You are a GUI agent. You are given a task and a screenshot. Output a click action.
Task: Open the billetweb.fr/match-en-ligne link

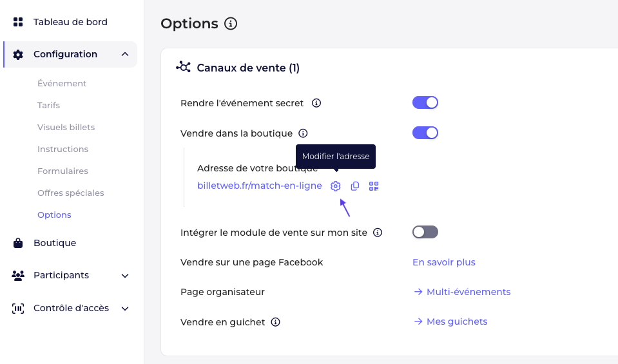tap(260, 186)
